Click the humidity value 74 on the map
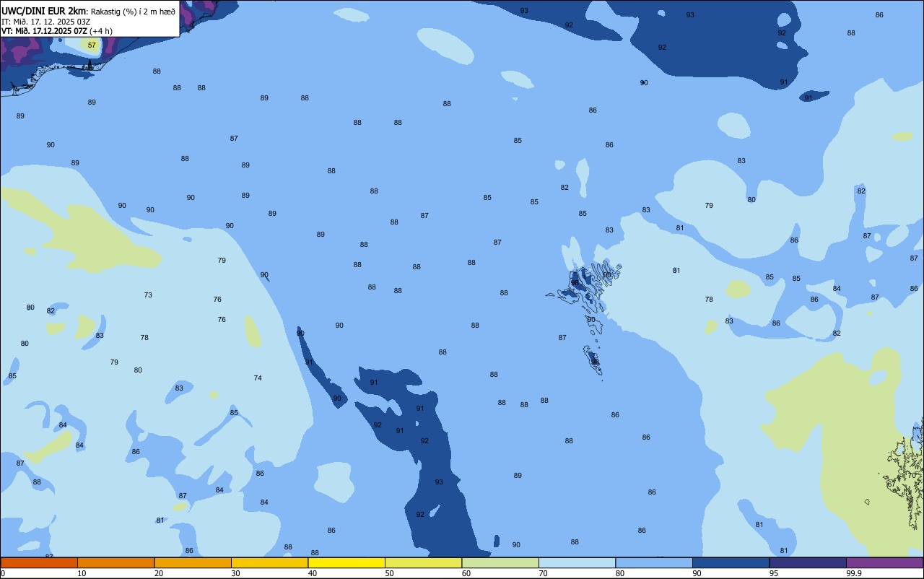 click(258, 378)
